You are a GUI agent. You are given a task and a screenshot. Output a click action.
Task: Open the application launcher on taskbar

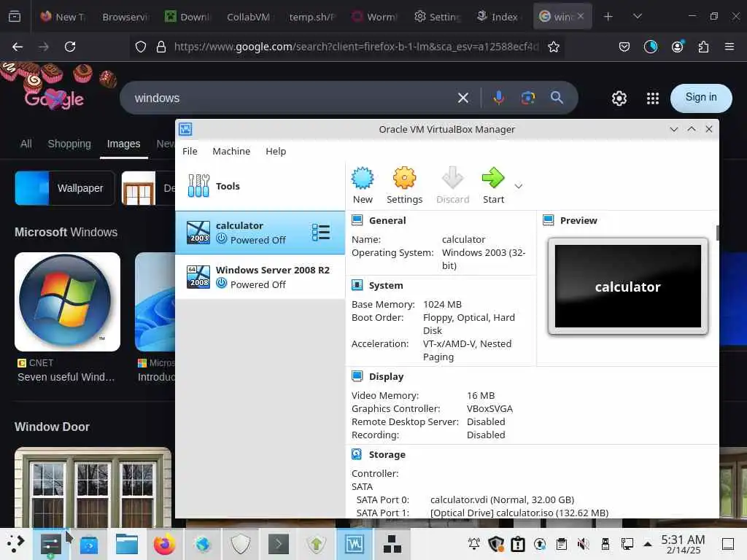click(x=15, y=544)
